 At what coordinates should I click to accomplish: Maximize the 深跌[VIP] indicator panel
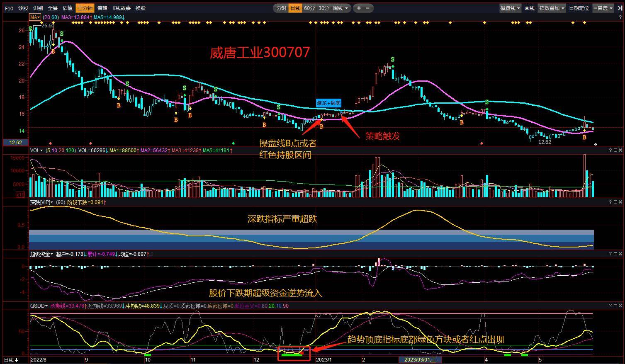pos(615,202)
